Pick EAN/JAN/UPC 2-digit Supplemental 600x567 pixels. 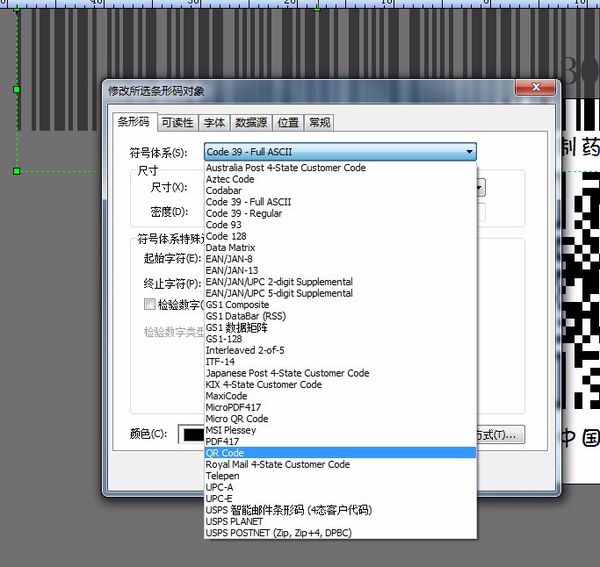[x=340, y=282]
